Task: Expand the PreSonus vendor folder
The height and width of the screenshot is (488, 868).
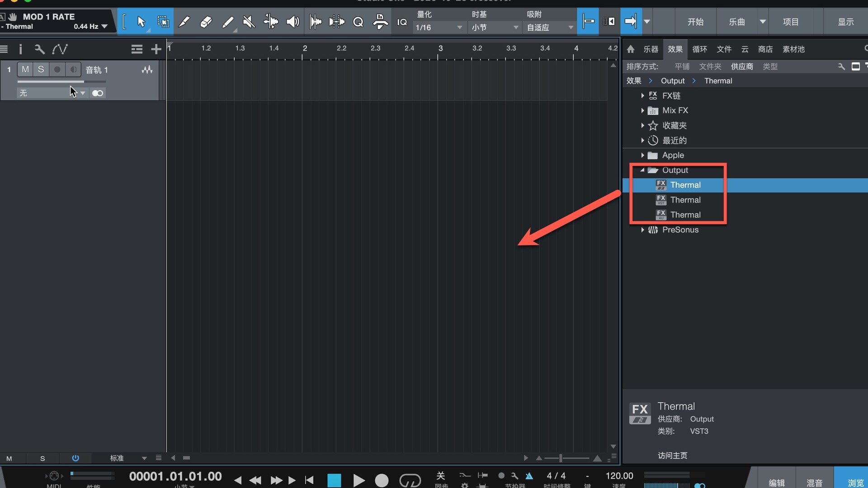Action: (x=642, y=230)
